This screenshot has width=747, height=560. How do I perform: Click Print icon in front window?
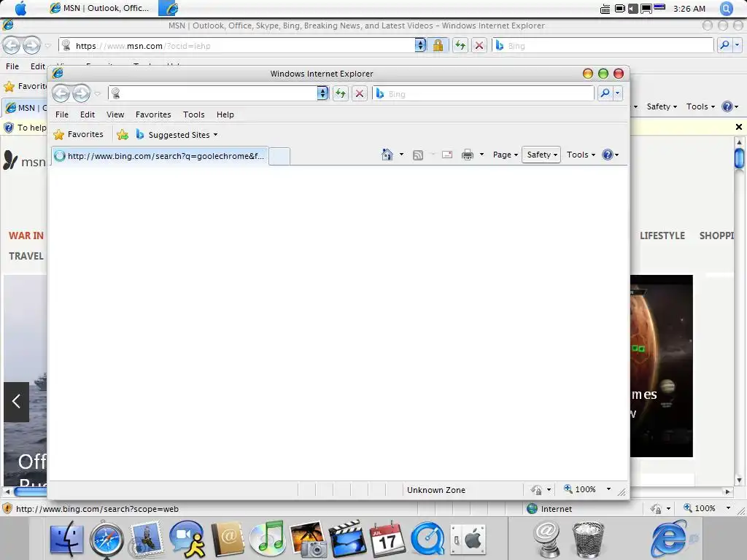click(468, 155)
